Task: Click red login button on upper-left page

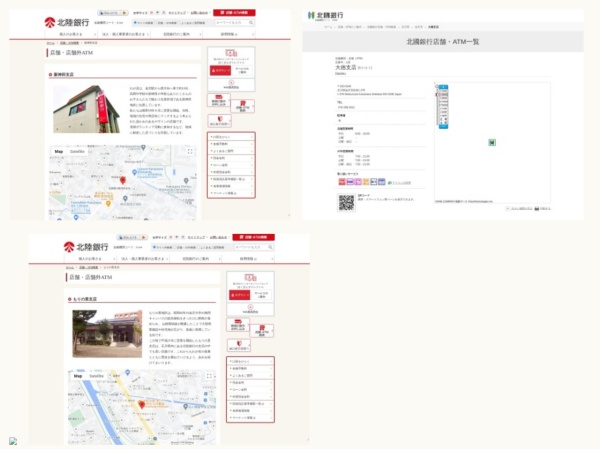Action: click(220, 70)
